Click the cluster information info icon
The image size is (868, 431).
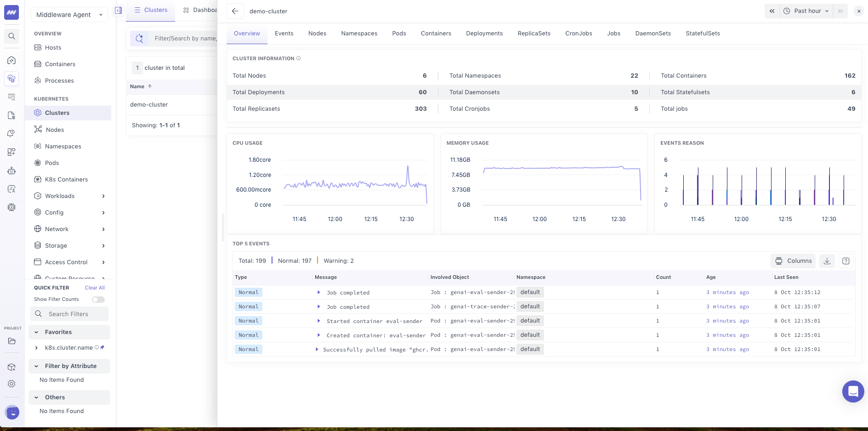(299, 58)
